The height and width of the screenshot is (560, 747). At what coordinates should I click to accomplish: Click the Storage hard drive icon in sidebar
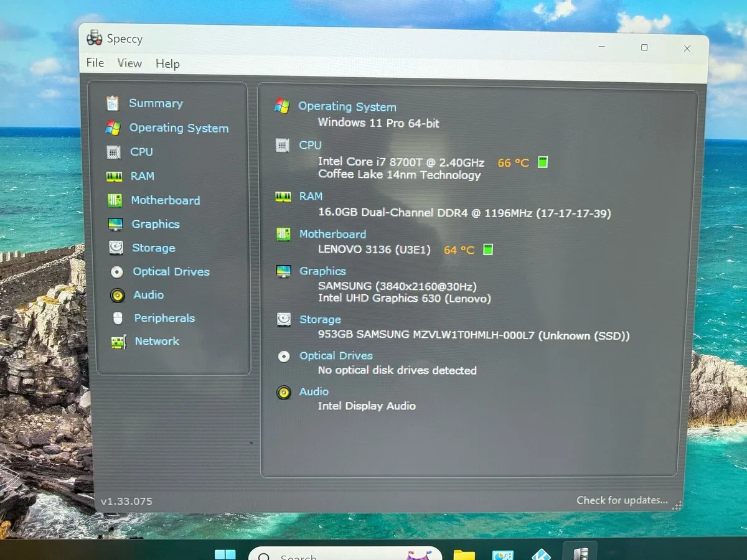116,248
